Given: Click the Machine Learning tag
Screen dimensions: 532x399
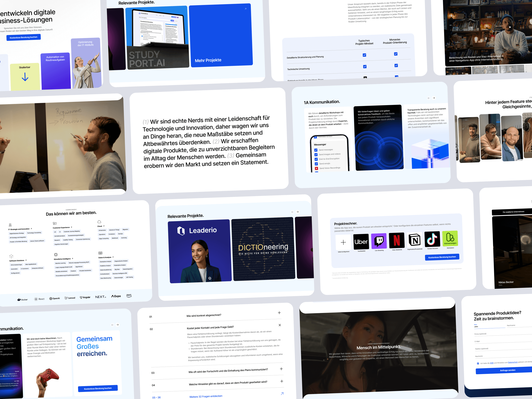Looking at the screenshot, I should coord(60,263).
